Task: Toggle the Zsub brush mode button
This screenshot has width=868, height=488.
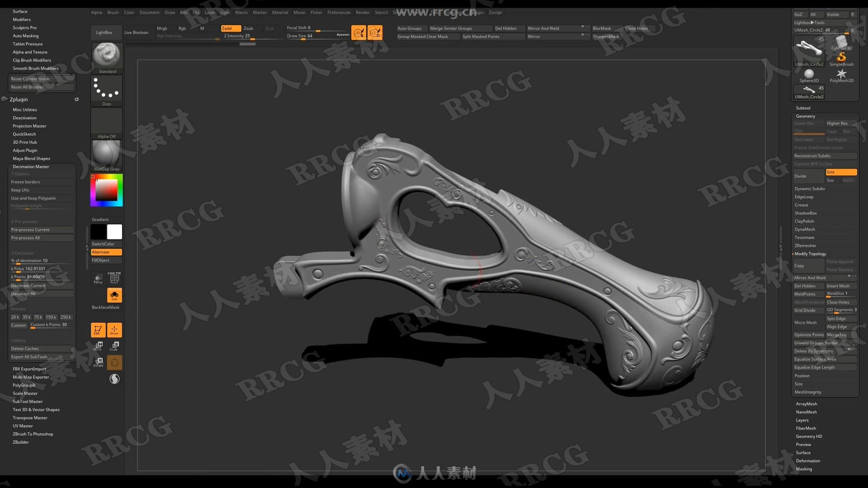Action: pos(249,28)
